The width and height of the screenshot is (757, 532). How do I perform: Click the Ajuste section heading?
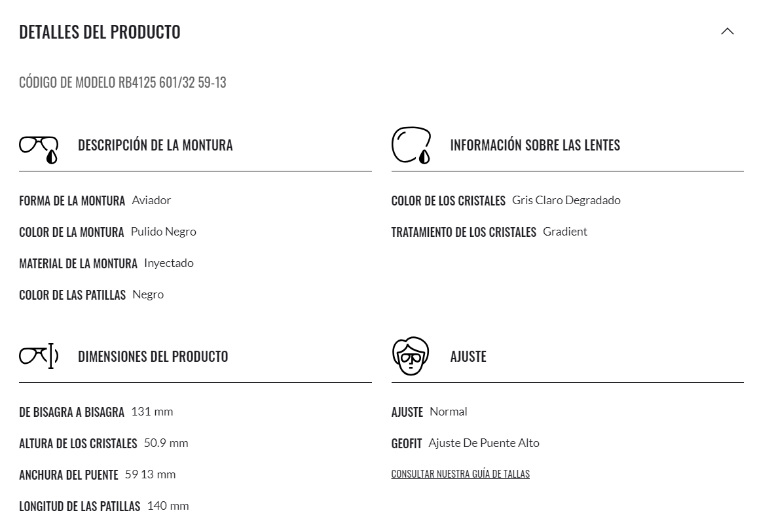(x=468, y=357)
